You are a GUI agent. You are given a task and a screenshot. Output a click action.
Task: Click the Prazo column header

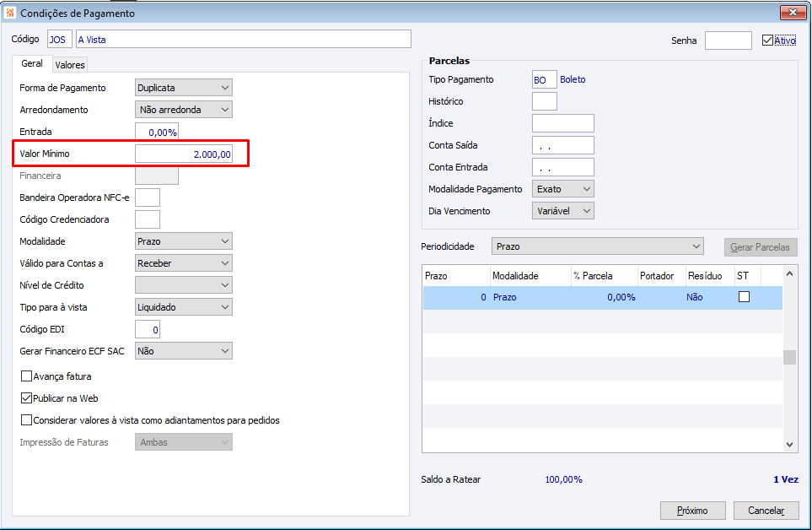click(456, 276)
